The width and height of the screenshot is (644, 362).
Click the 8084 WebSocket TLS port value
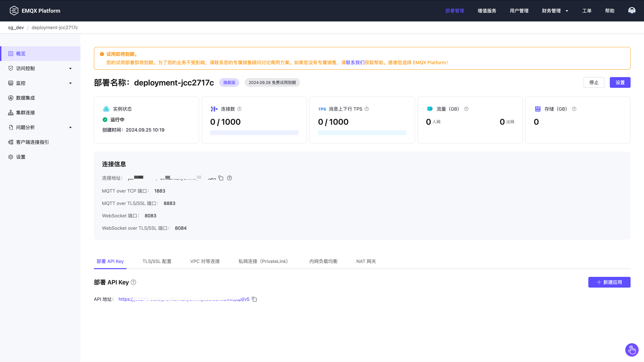180,228
